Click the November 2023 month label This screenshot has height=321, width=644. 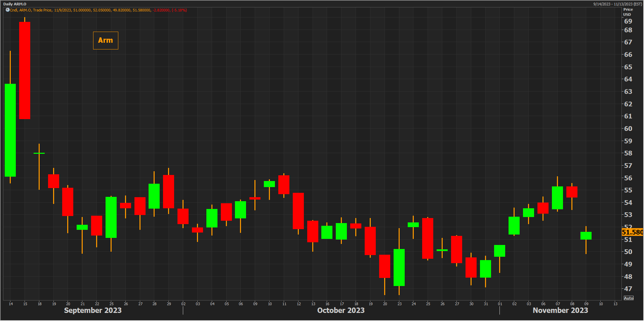coord(560,310)
